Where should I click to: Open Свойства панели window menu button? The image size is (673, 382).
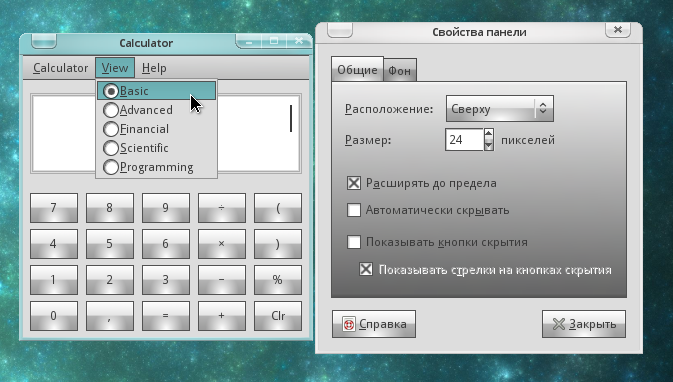340,30
